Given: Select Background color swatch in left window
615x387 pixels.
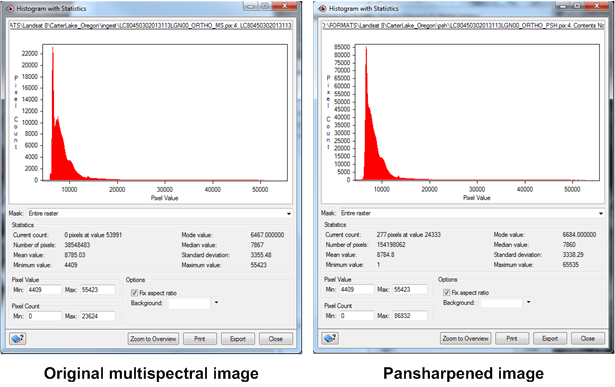Looking at the screenshot, I should tap(189, 303).
